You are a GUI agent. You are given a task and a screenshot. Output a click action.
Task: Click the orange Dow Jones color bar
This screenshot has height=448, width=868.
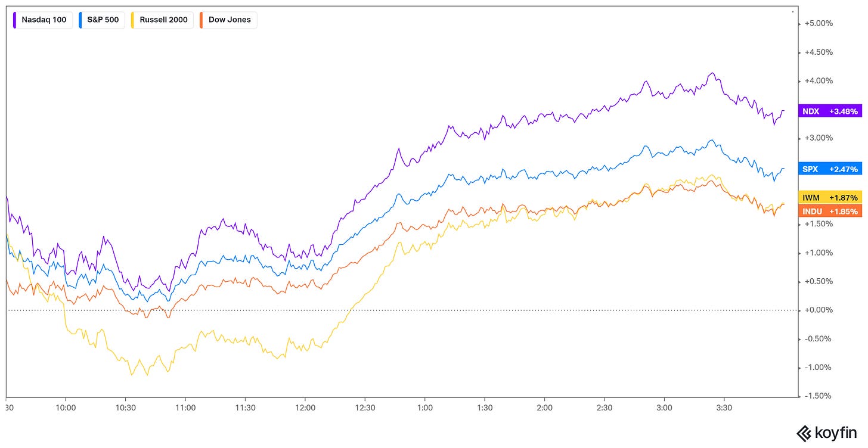[201, 20]
